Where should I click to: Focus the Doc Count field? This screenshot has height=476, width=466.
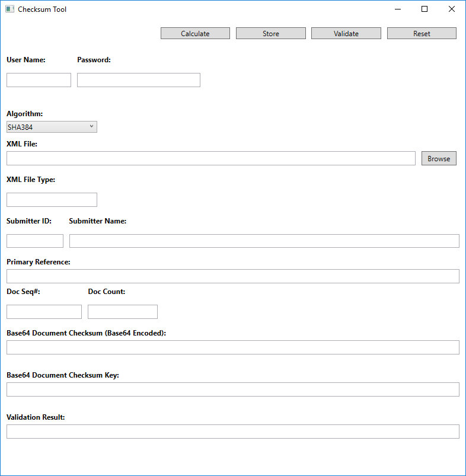pyautogui.click(x=123, y=312)
